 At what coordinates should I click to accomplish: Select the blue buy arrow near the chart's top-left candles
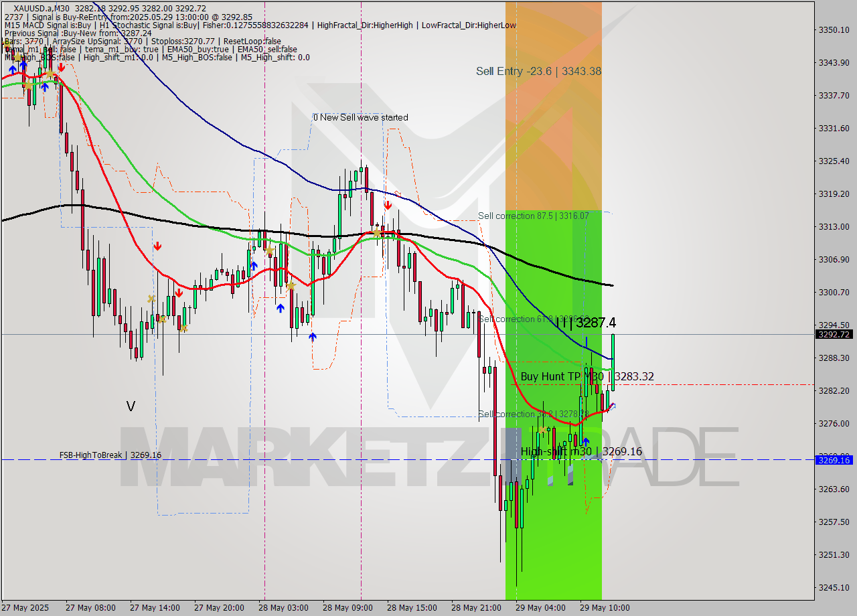coord(13,70)
